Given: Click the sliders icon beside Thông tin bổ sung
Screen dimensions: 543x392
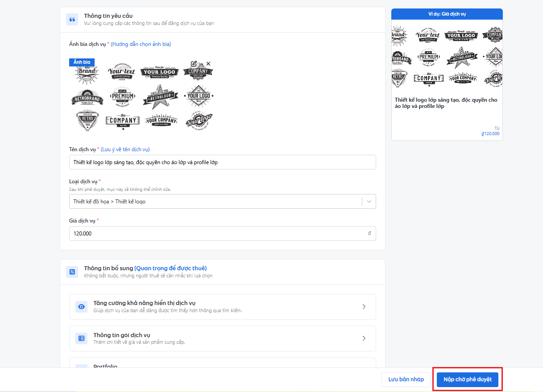Looking at the screenshot, I should pyautogui.click(x=72, y=272).
